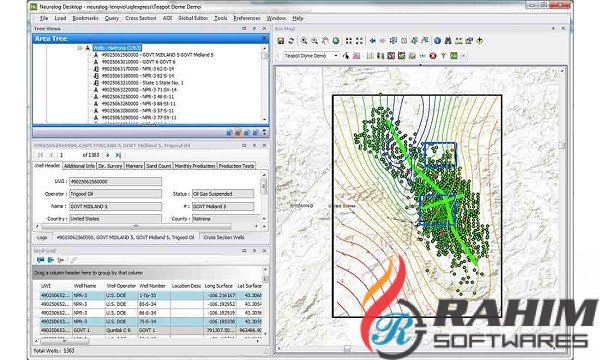Sort by Well Name column header
This screenshot has width=600, height=360.
pyautogui.click(x=85, y=286)
